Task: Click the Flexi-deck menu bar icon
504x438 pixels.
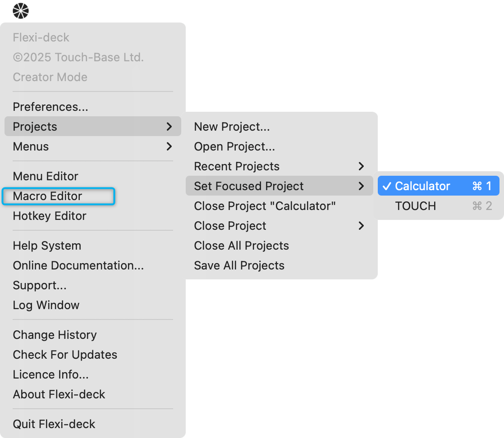Action: click(21, 10)
